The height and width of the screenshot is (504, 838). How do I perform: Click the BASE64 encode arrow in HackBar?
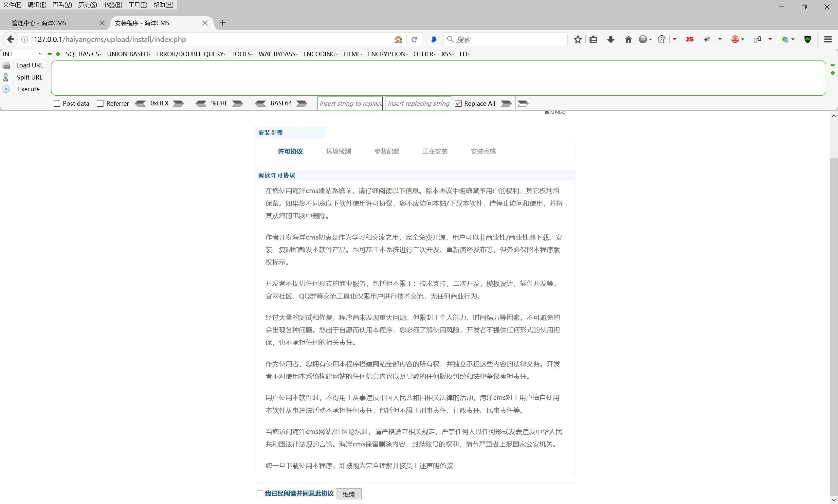[x=301, y=103]
